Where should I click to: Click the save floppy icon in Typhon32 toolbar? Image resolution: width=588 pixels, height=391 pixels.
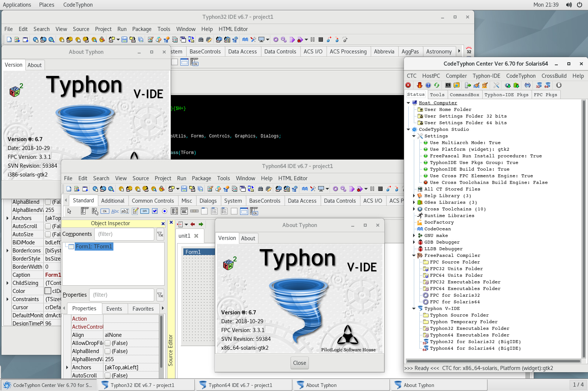point(124,39)
